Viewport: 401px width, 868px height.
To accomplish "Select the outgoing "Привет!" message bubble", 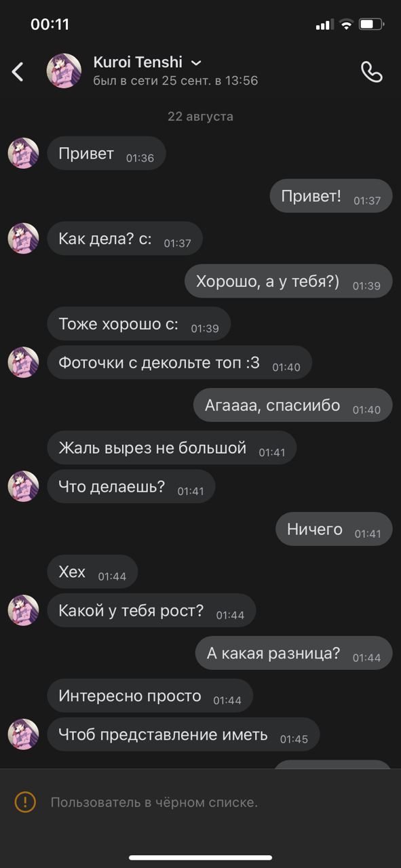I will pyautogui.click(x=331, y=196).
